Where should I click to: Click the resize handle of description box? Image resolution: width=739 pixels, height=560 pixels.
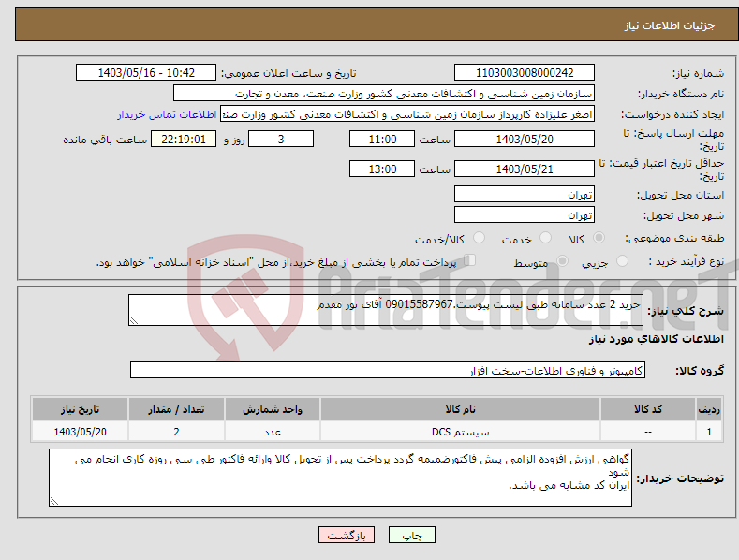tap(134, 320)
